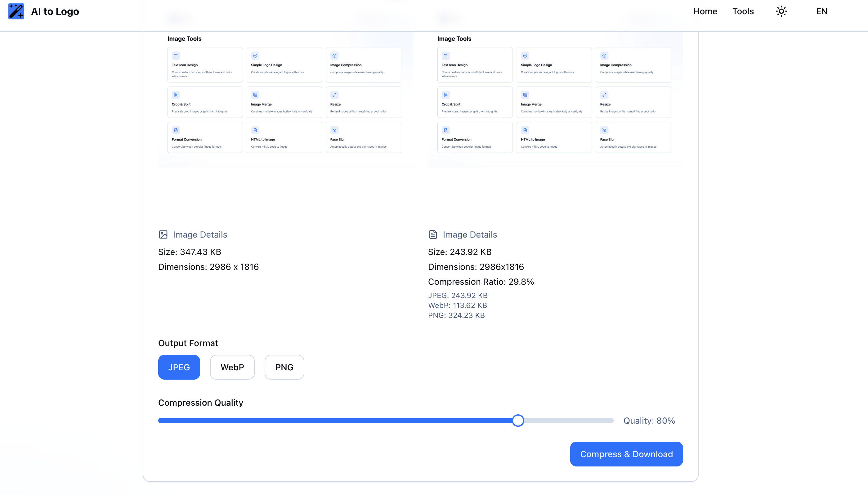Open the Tools menu
Image resolution: width=868 pixels, height=495 pixels.
click(x=743, y=11)
